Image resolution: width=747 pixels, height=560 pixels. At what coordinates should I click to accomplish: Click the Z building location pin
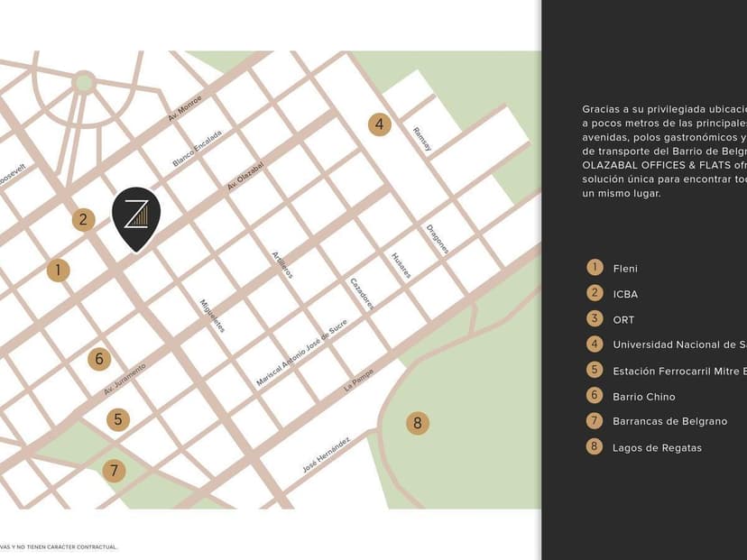pos(136,216)
